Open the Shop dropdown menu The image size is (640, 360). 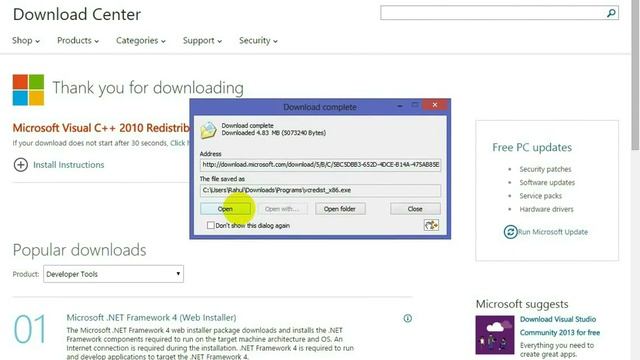tap(26, 40)
